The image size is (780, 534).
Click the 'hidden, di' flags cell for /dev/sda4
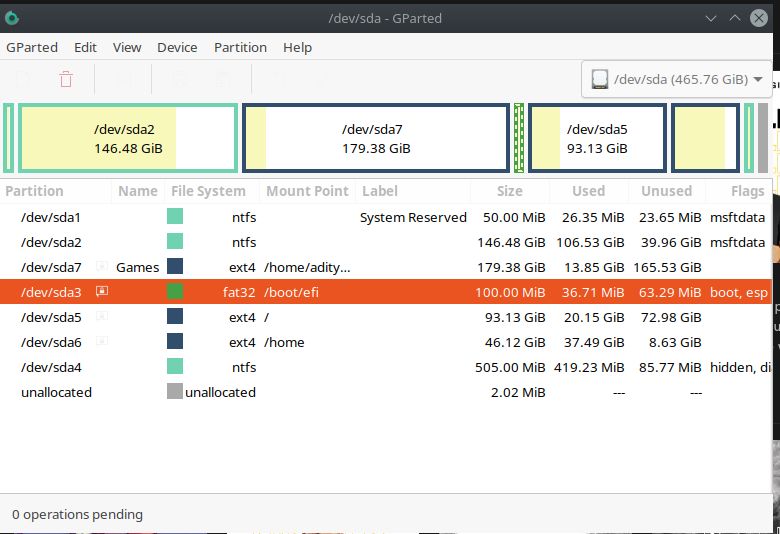click(740, 367)
